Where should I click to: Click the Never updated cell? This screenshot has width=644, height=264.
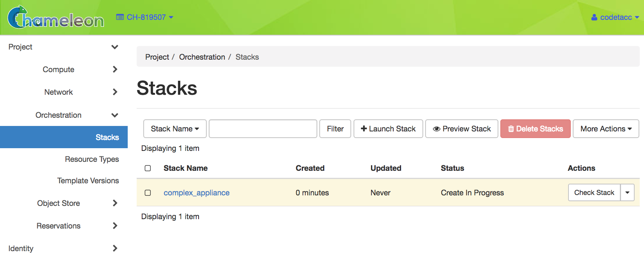pos(380,193)
